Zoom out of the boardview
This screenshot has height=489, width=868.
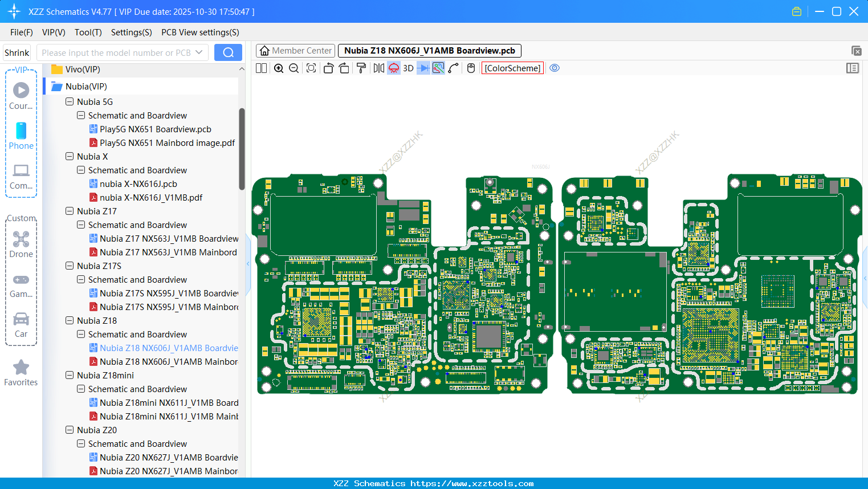294,68
